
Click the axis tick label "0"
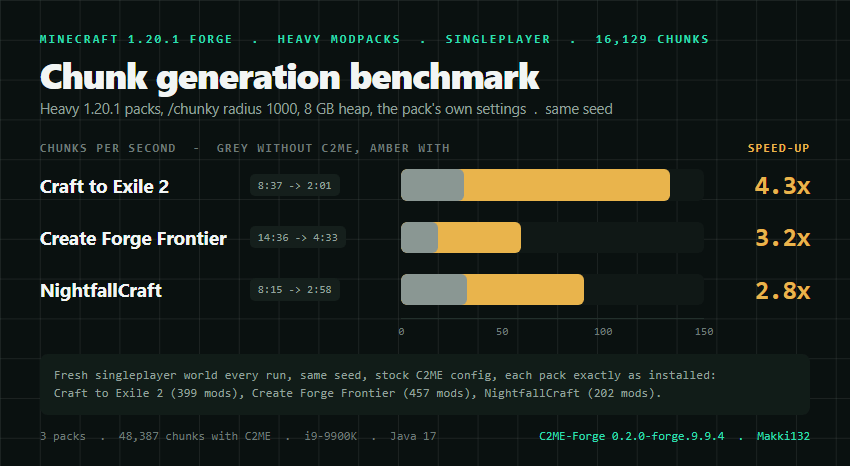401,332
